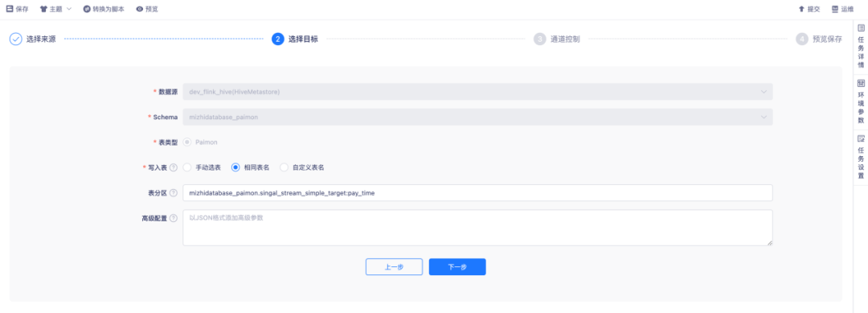Click the preview eye icon
Image resolution: width=868 pixels, height=313 pixels.
click(140, 9)
